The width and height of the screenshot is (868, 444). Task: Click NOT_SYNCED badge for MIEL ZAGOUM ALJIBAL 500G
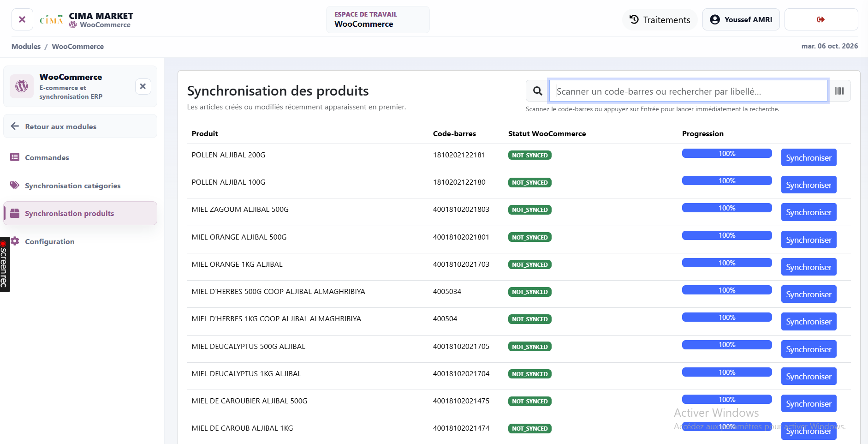point(530,210)
